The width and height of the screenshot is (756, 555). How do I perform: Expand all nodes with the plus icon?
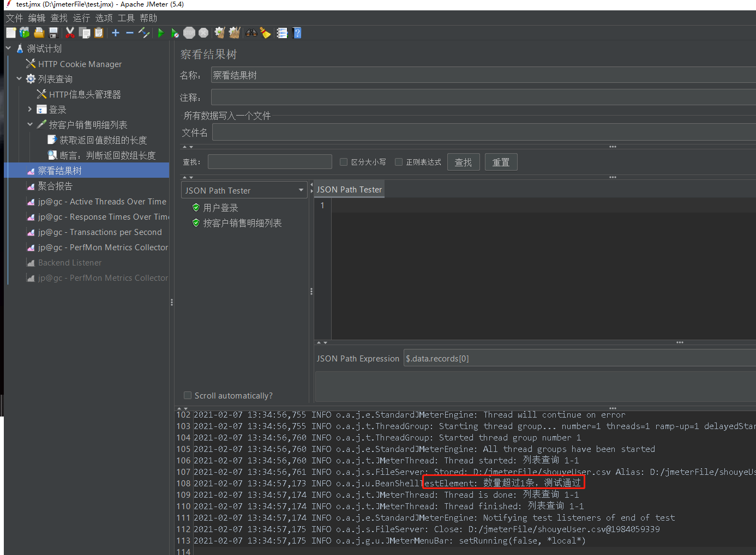(x=116, y=33)
